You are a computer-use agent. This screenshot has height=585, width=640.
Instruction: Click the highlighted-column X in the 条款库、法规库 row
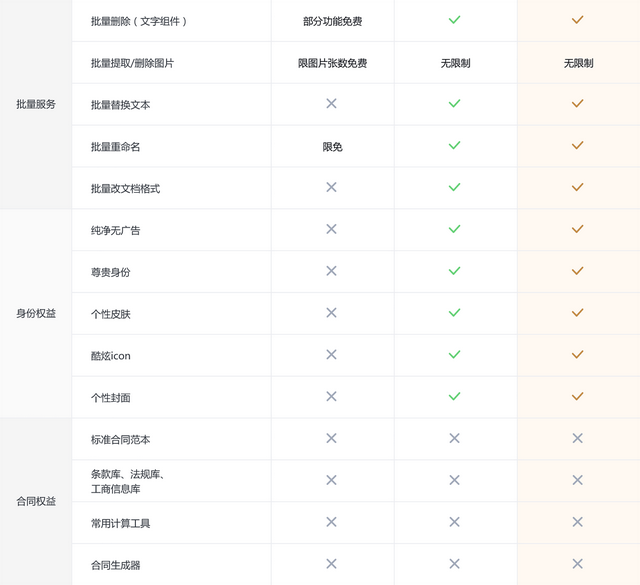[x=577, y=480]
